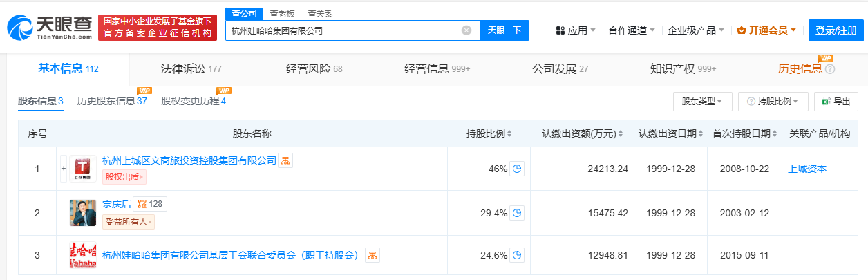
Task: Open 知识产权 tab
Action: [683, 69]
